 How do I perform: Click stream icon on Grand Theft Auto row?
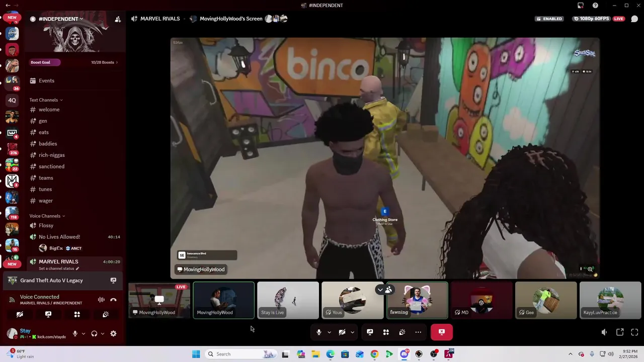coord(113,281)
